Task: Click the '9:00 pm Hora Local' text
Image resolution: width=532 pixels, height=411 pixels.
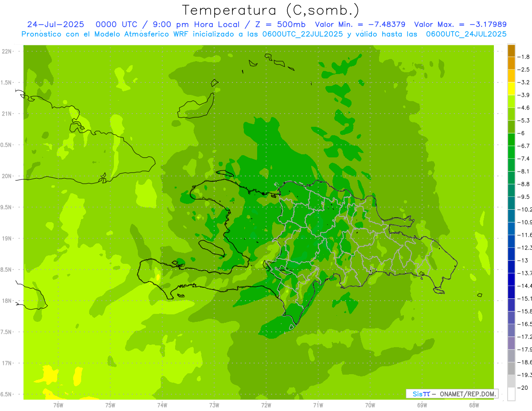Action: (x=195, y=24)
